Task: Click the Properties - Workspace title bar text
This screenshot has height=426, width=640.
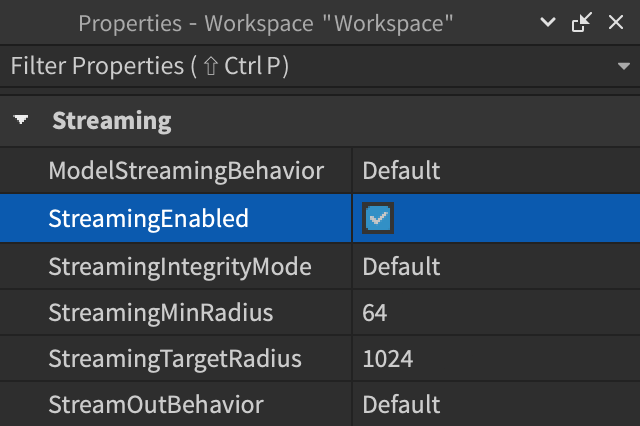Action: tap(267, 23)
